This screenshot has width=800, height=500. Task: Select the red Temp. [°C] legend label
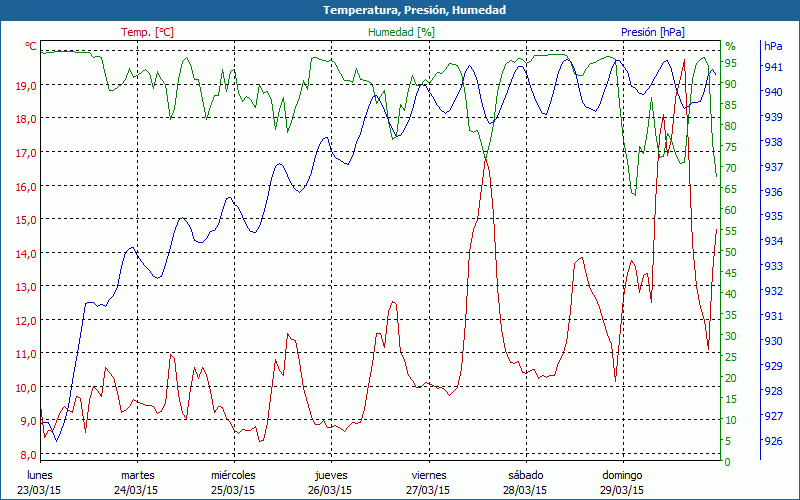tap(147, 32)
